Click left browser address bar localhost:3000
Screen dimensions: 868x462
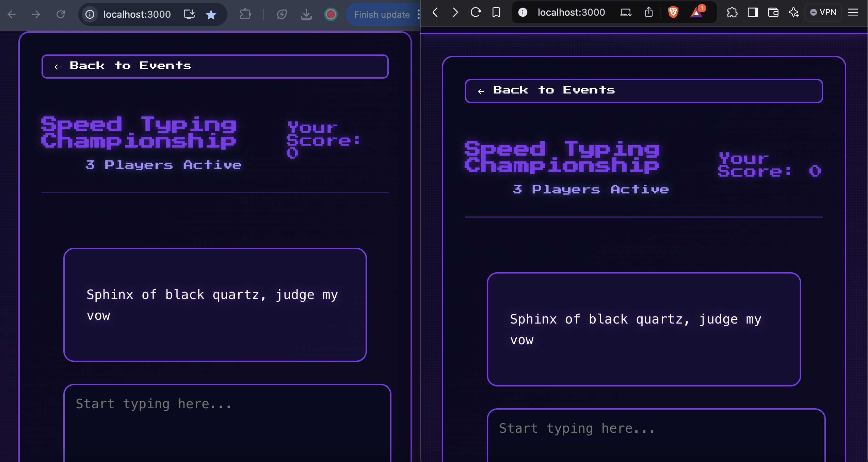tap(137, 14)
